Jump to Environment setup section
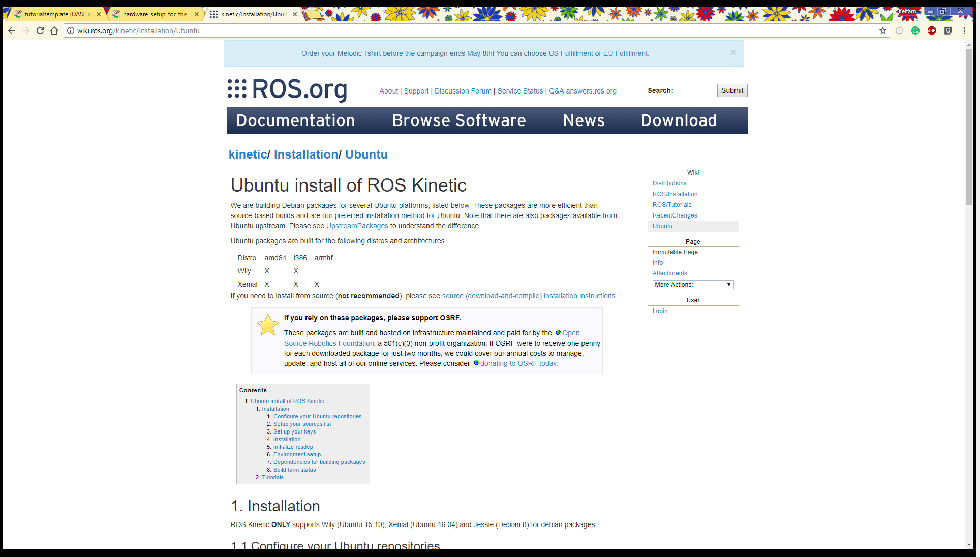Image resolution: width=980 pixels, height=557 pixels. click(x=297, y=454)
